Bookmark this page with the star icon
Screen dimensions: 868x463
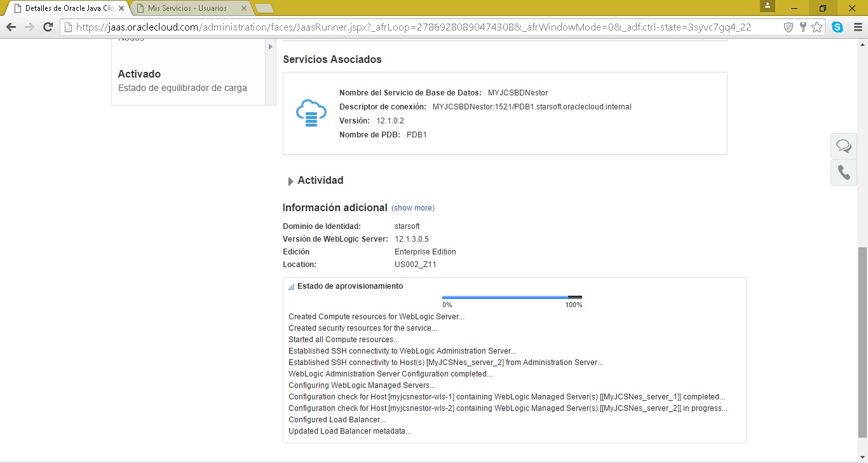[817, 27]
